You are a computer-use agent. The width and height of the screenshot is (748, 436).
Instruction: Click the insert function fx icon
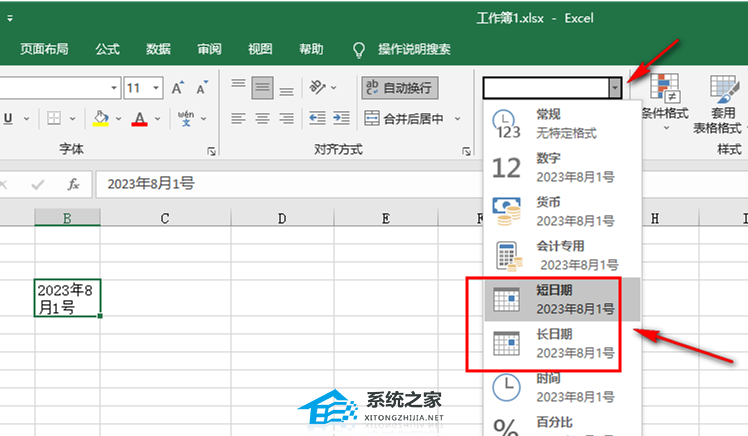73,184
